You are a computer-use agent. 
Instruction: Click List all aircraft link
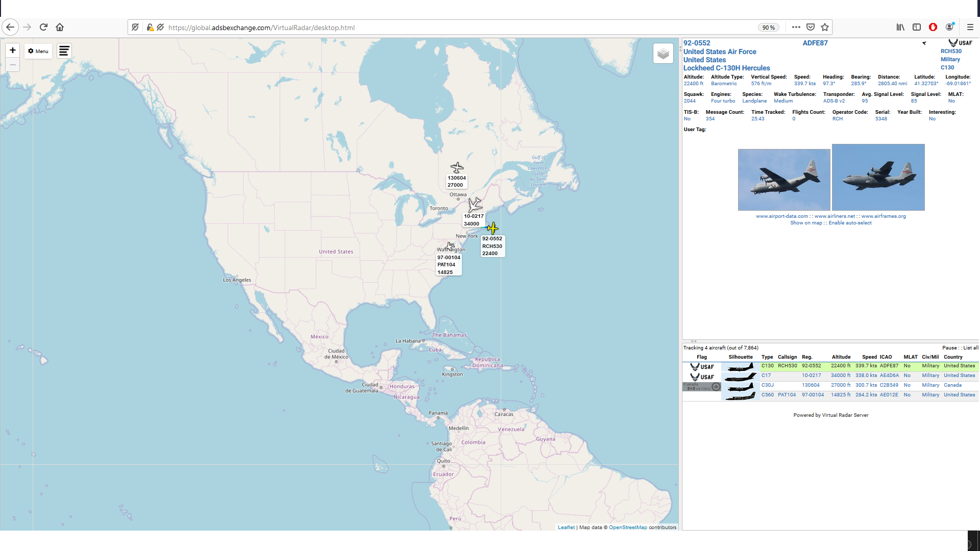click(970, 348)
